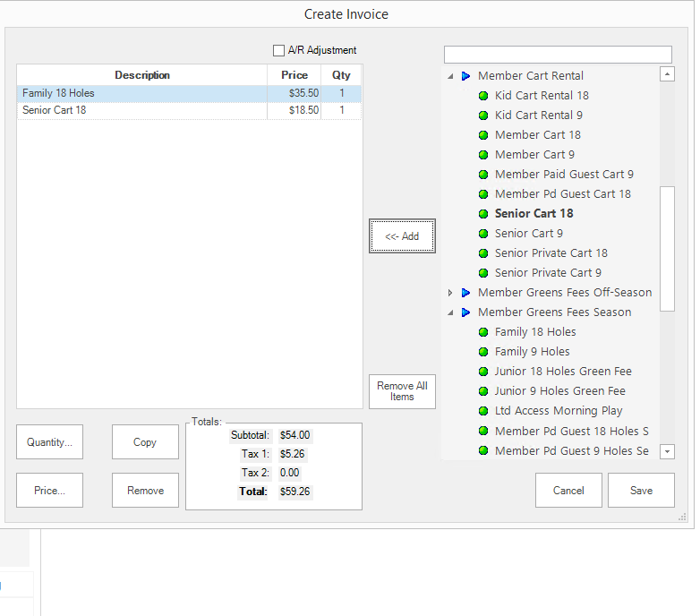
Task: Click the item search text field
Action: pyautogui.click(x=557, y=55)
